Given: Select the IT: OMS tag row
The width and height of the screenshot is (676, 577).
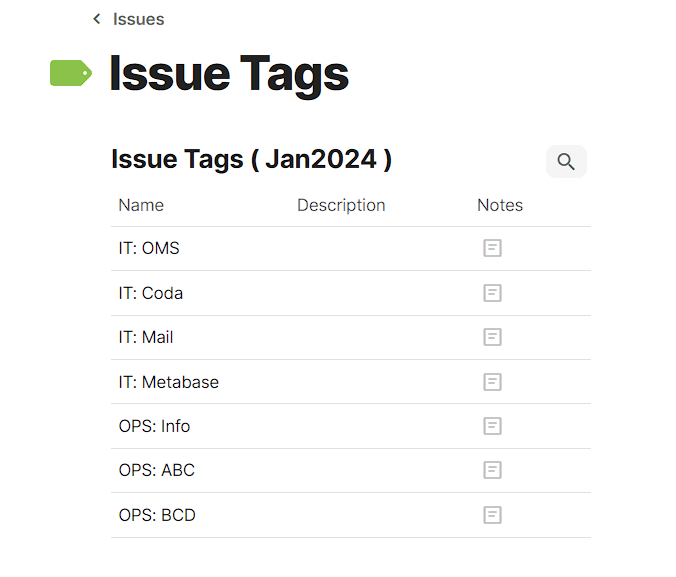Looking at the screenshot, I should pos(149,248).
